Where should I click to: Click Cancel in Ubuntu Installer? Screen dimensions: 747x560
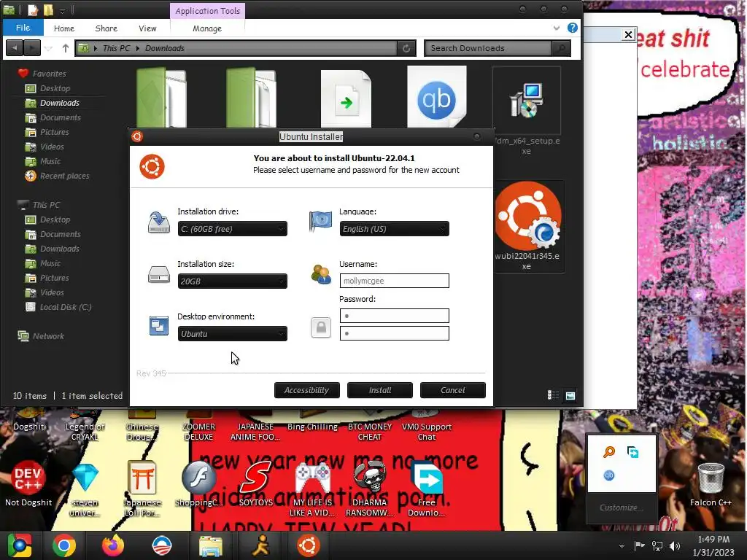pyautogui.click(x=452, y=390)
